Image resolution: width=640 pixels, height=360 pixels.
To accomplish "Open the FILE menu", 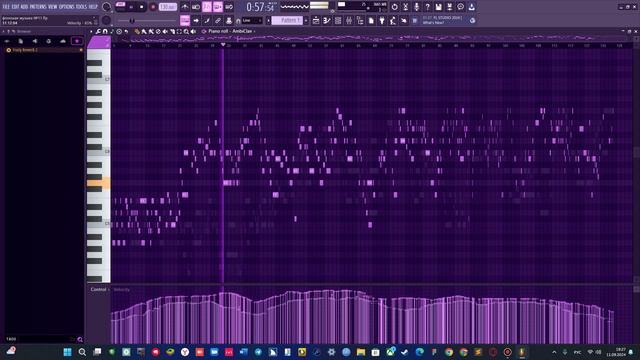I will (x=6, y=7).
